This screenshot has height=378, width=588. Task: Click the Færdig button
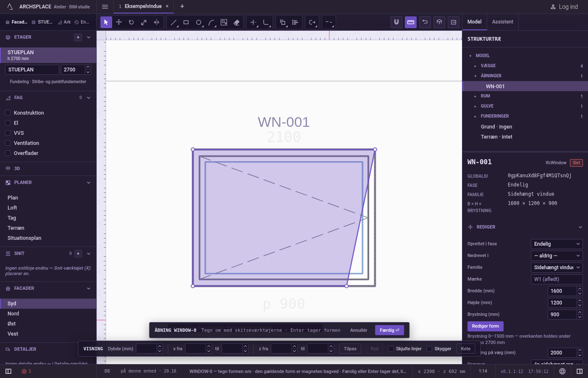click(x=390, y=330)
